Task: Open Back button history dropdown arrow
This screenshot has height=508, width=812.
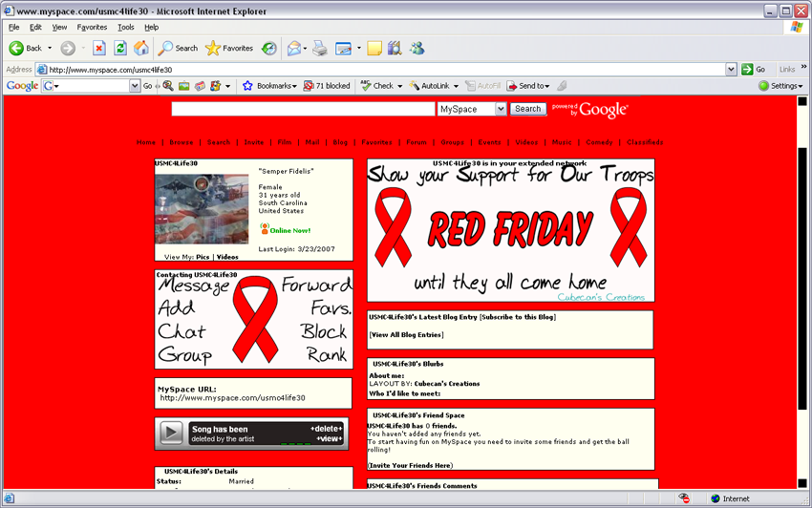Action: (x=50, y=48)
